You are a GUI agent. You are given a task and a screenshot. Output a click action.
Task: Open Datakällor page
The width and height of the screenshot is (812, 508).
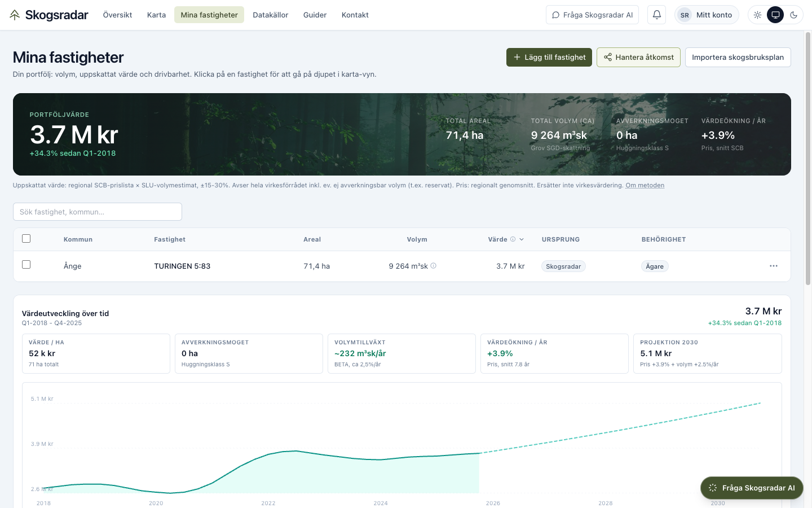[271, 15]
